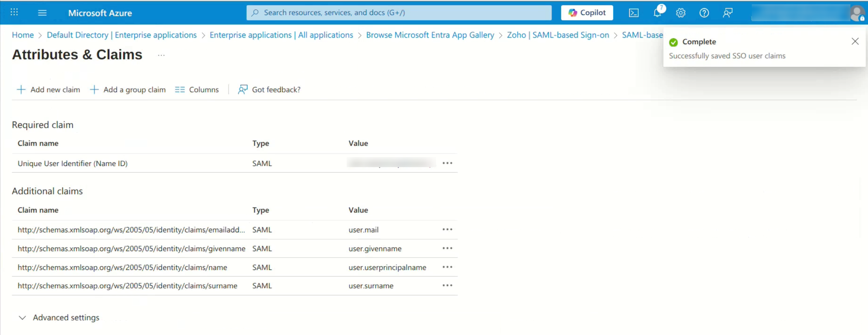Open Cloud Shell from the top bar

click(633, 13)
